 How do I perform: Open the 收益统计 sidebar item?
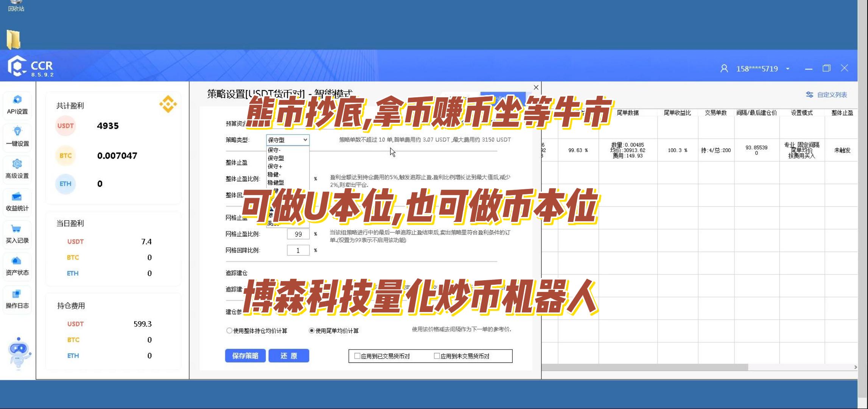pyautogui.click(x=17, y=202)
